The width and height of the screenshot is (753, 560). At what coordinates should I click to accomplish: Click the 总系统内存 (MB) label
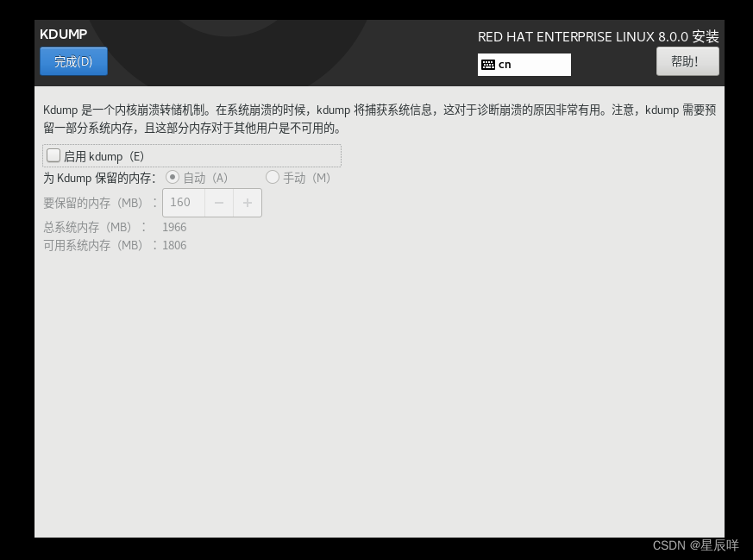point(95,227)
